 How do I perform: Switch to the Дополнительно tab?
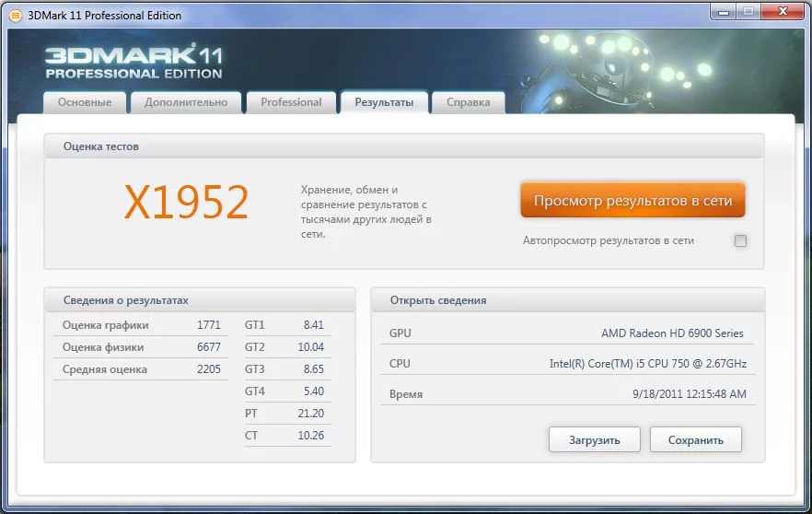point(186,102)
